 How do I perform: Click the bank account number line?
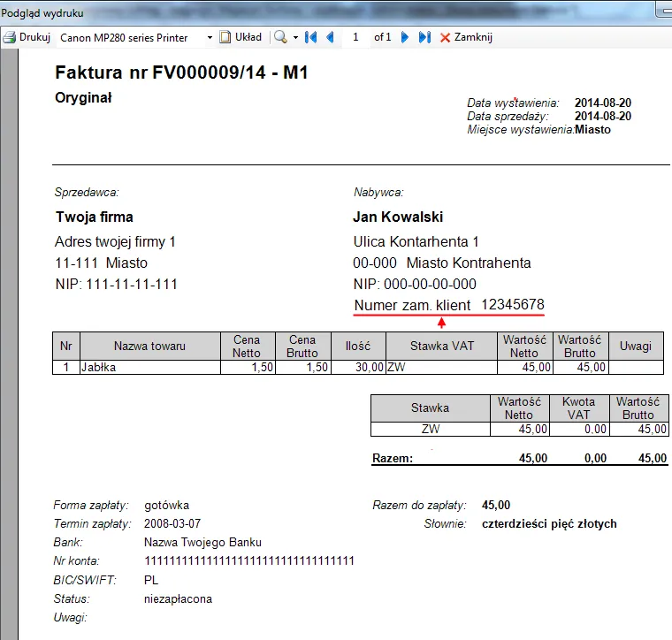(x=248, y=560)
